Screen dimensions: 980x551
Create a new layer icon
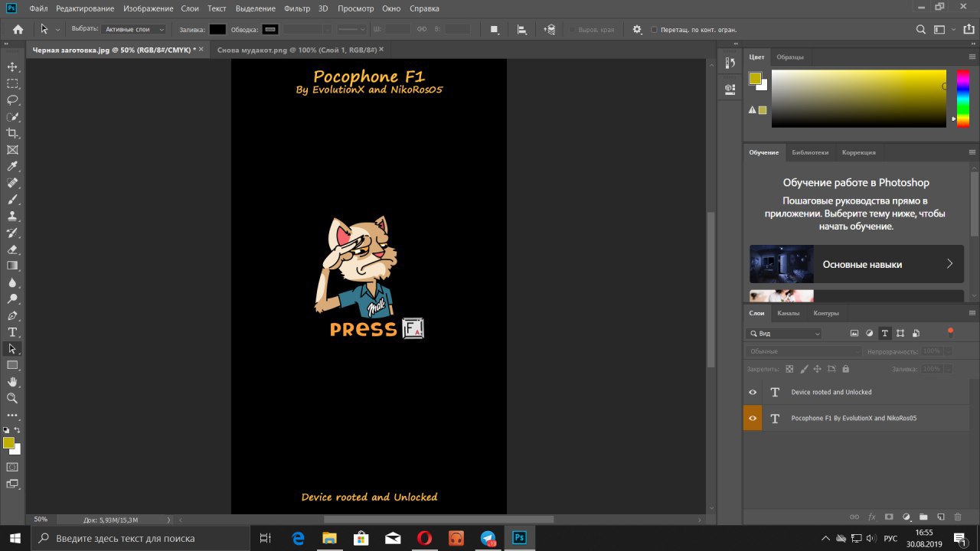pyautogui.click(x=941, y=517)
